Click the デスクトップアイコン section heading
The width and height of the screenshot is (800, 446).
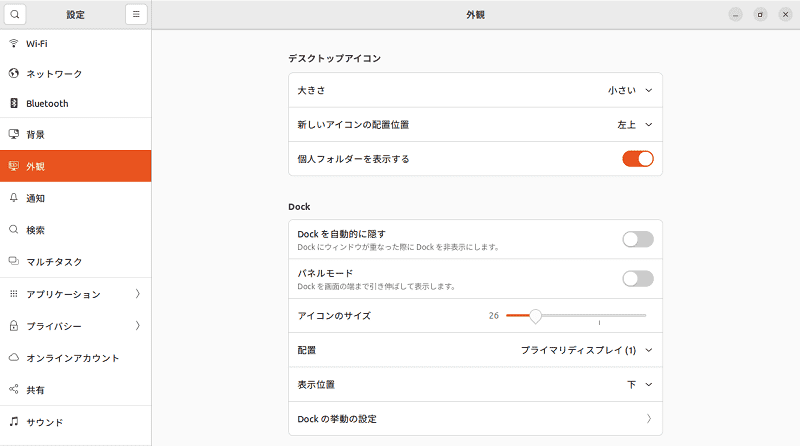tap(334, 58)
